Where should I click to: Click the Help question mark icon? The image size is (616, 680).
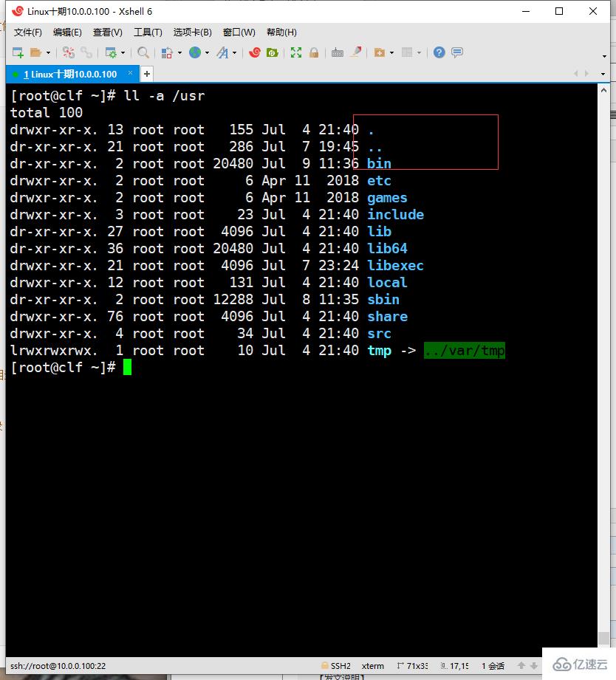[x=439, y=53]
